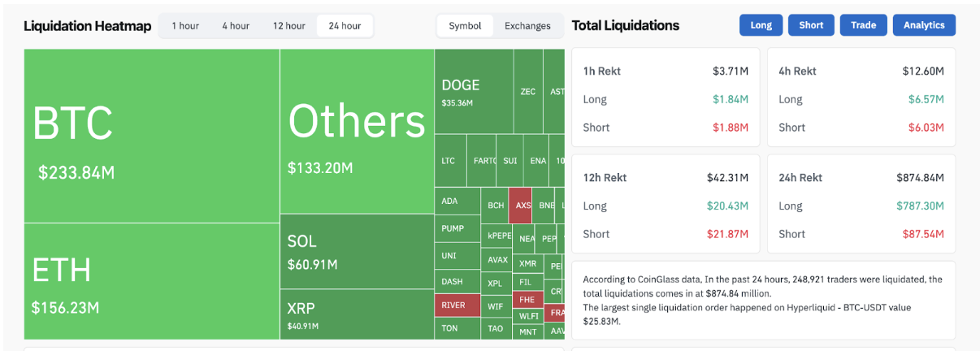980x351 pixels.
Task: Open the Trade button
Action: click(863, 25)
